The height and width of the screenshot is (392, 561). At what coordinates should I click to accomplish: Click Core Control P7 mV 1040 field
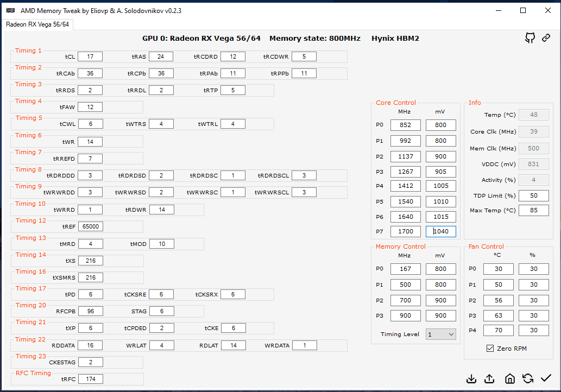click(441, 231)
